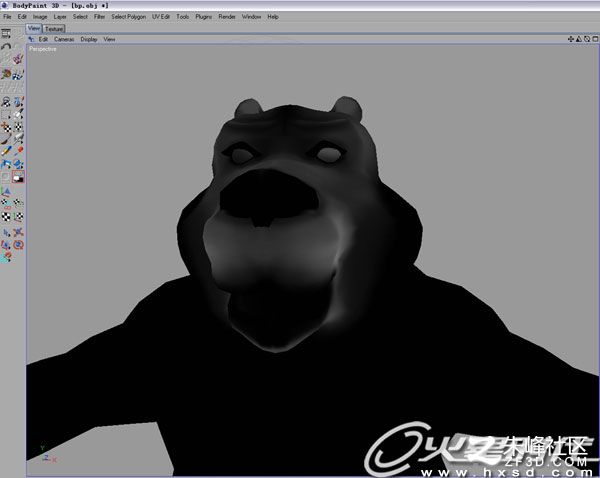
Task: Select the Rotate tool icon
Action: [6, 245]
